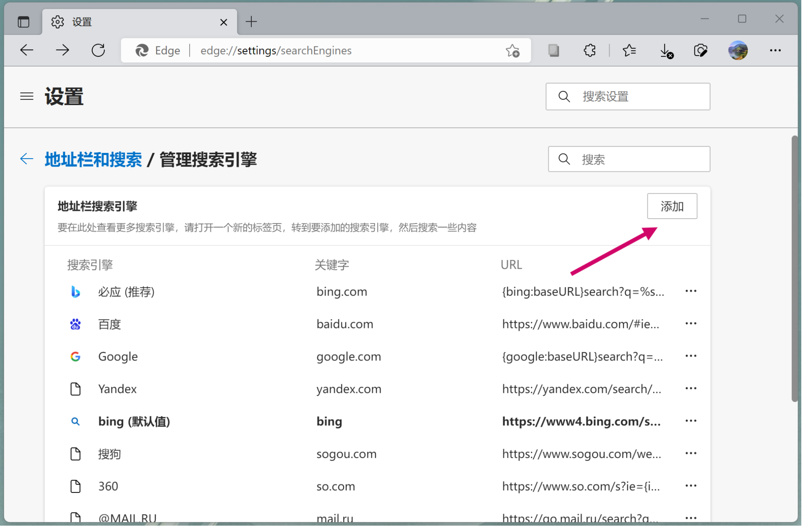Click the 添加 button
812x531 pixels.
click(672, 206)
